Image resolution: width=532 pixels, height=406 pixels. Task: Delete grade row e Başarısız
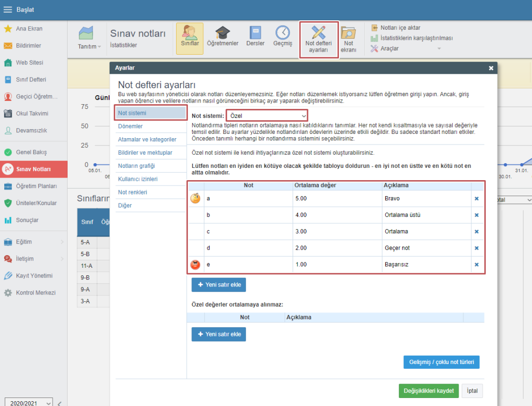(477, 265)
